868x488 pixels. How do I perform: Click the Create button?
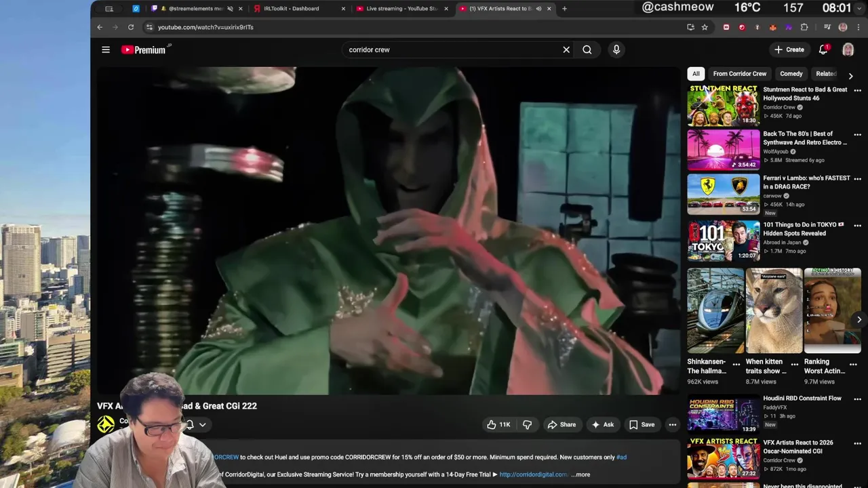pos(790,49)
